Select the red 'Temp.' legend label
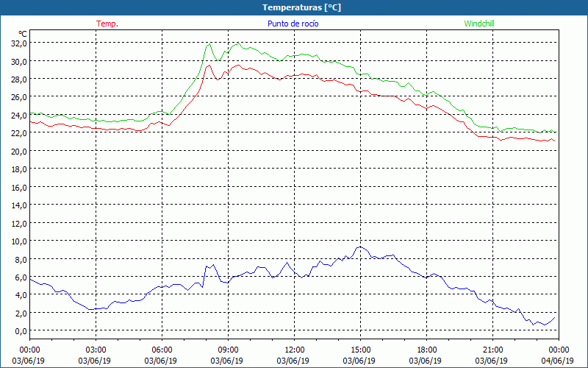The width and height of the screenshot is (588, 368). pyautogui.click(x=107, y=24)
